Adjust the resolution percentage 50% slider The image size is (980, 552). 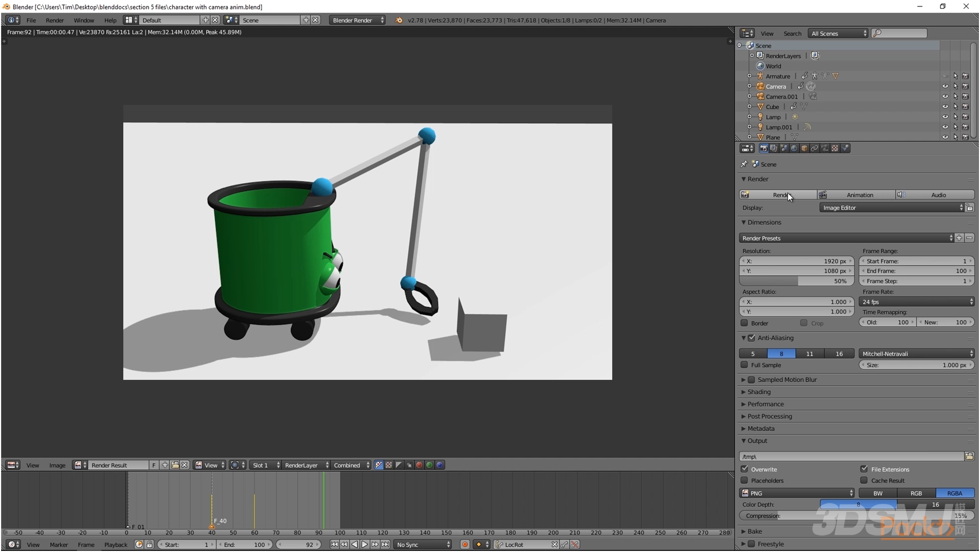[x=797, y=281]
